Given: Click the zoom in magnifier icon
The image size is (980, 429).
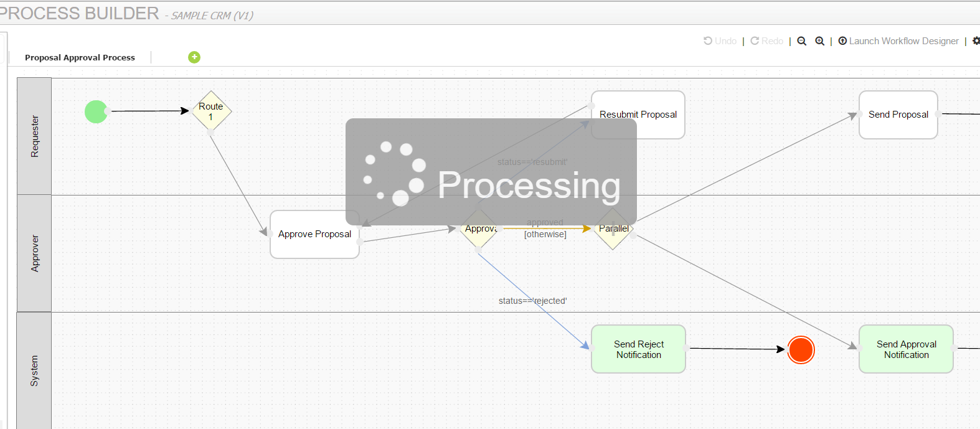Looking at the screenshot, I should point(820,41).
